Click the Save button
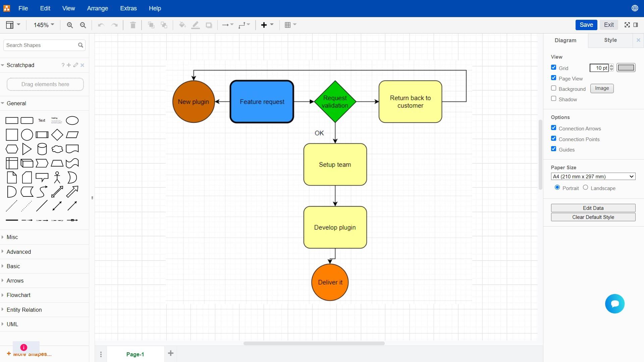Image resolution: width=644 pixels, height=362 pixels. [x=586, y=25]
